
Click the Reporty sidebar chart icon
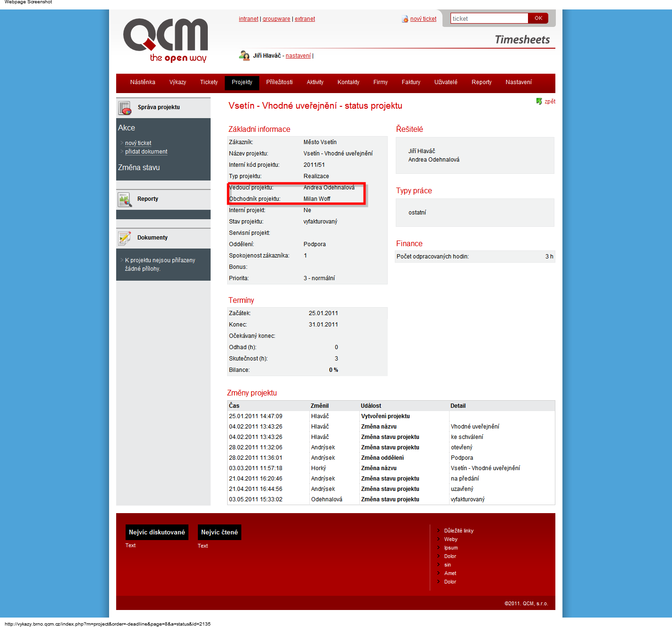coord(125,200)
